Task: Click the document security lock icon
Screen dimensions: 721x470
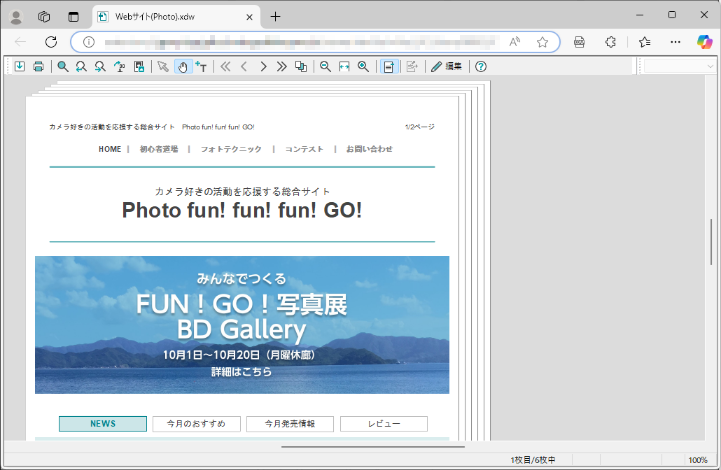Action: coord(139,67)
